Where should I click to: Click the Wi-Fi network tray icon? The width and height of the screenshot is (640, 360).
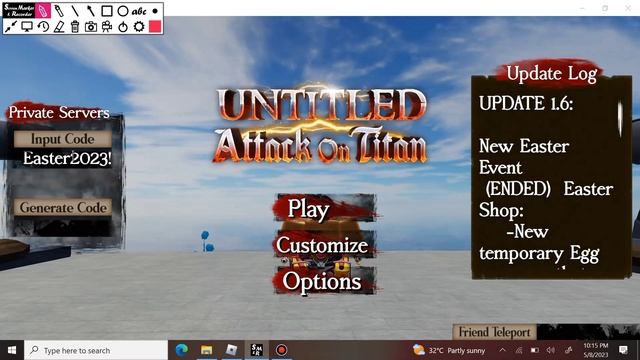coord(519,350)
